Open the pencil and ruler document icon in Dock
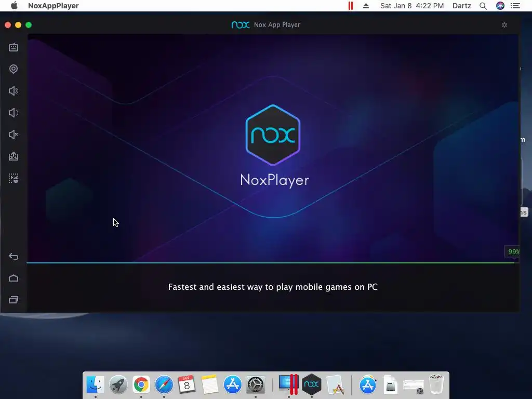This screenshot has height=399, width=532. click(335, 384)
